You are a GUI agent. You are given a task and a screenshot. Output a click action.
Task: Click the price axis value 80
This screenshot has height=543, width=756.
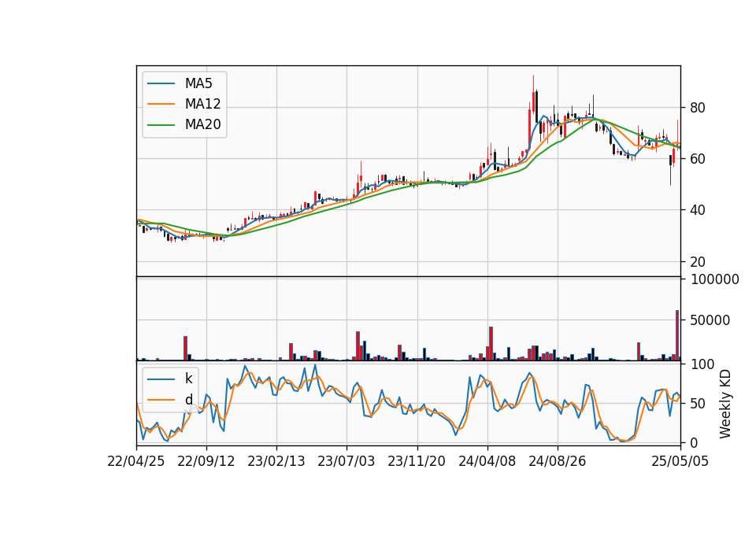698,108
